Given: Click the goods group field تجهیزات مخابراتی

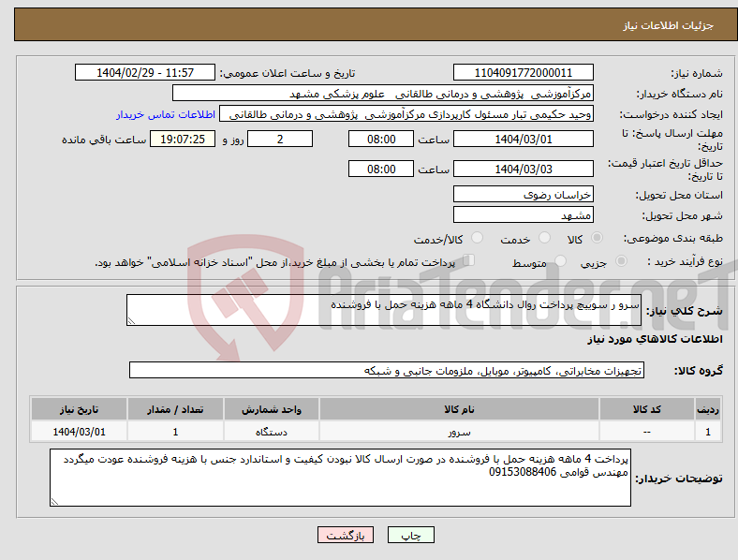Looking at the screenshot, I should pyautogui.click(x=387, y=370).
